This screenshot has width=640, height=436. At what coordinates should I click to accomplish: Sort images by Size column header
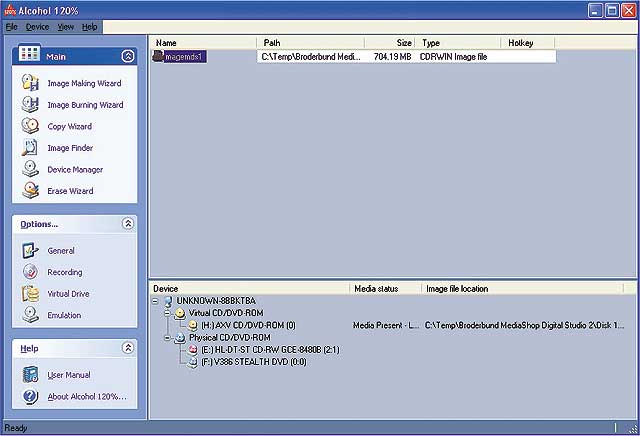coord(390,43)
